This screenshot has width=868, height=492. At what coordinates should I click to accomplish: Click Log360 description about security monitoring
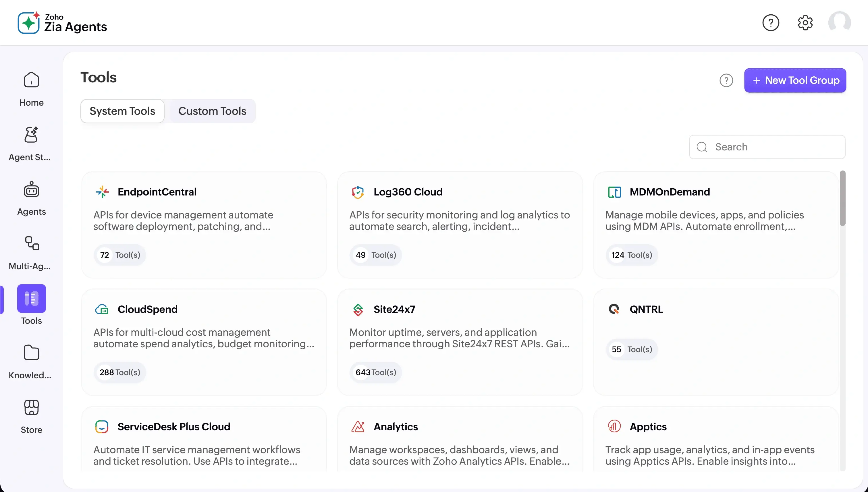tap(460, 221)
